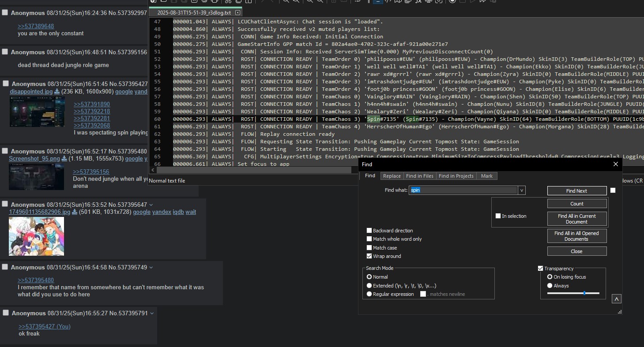Click Find All in Current Document
Viewport: 644px width, 347px height.
tap(577, 219)
